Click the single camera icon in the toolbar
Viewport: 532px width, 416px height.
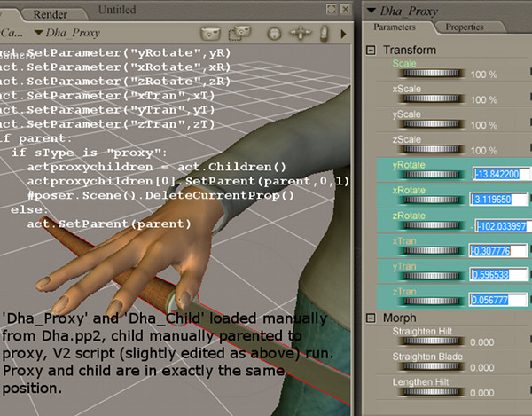210,34
